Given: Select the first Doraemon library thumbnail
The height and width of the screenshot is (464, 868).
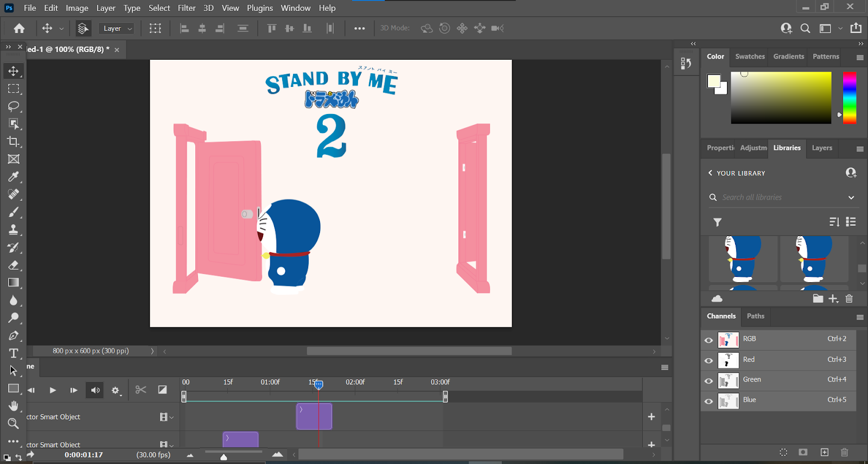Looking at the screenshot, I should point(743,259).
